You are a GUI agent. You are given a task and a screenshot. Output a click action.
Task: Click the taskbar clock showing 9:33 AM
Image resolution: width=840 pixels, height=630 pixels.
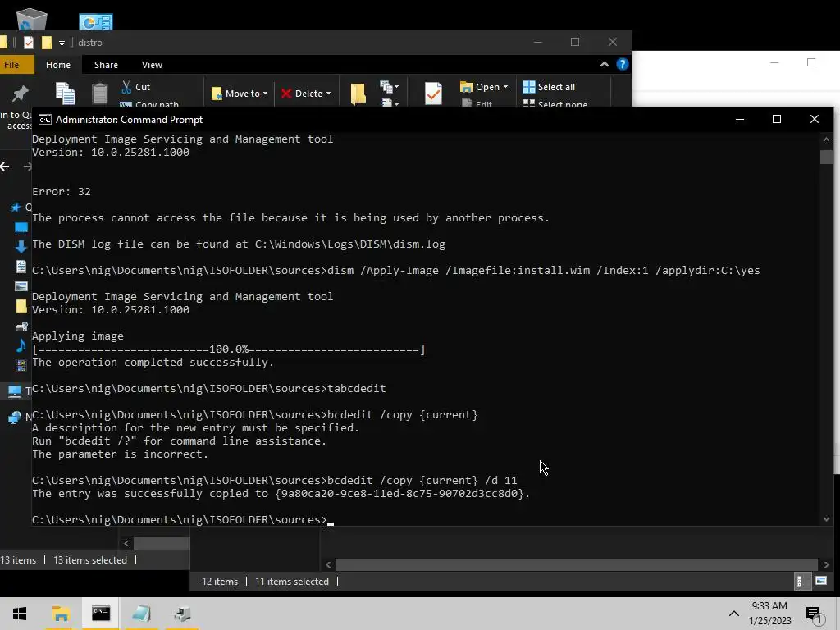tap(769, 614)
